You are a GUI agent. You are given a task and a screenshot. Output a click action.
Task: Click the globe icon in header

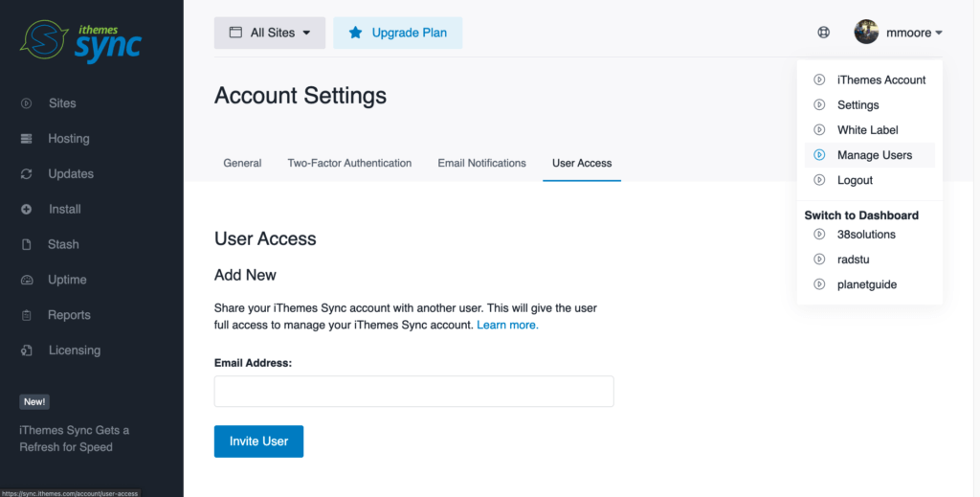(824, 33)
